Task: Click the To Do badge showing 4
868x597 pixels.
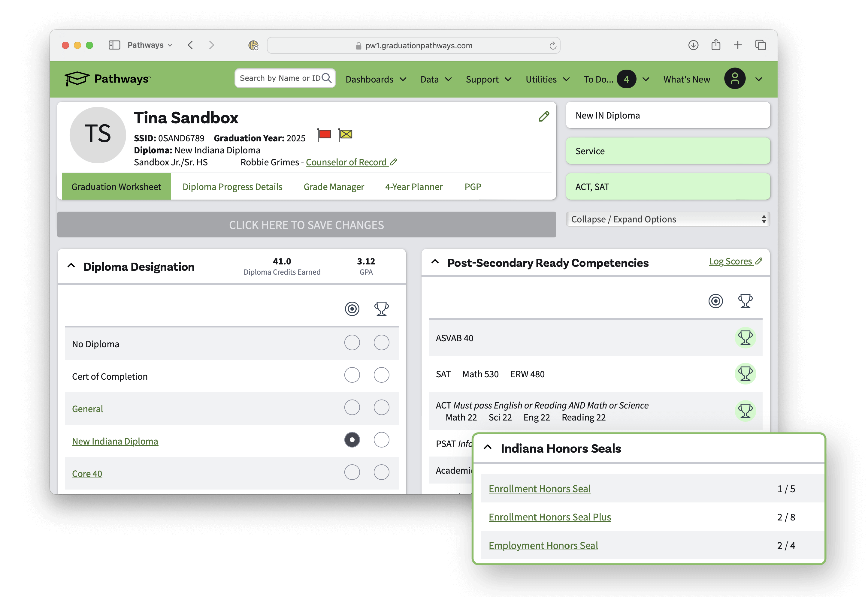Action: coord(626,79)
